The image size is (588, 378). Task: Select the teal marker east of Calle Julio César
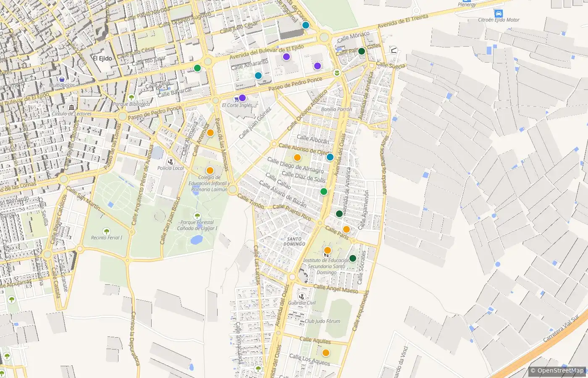306,25
